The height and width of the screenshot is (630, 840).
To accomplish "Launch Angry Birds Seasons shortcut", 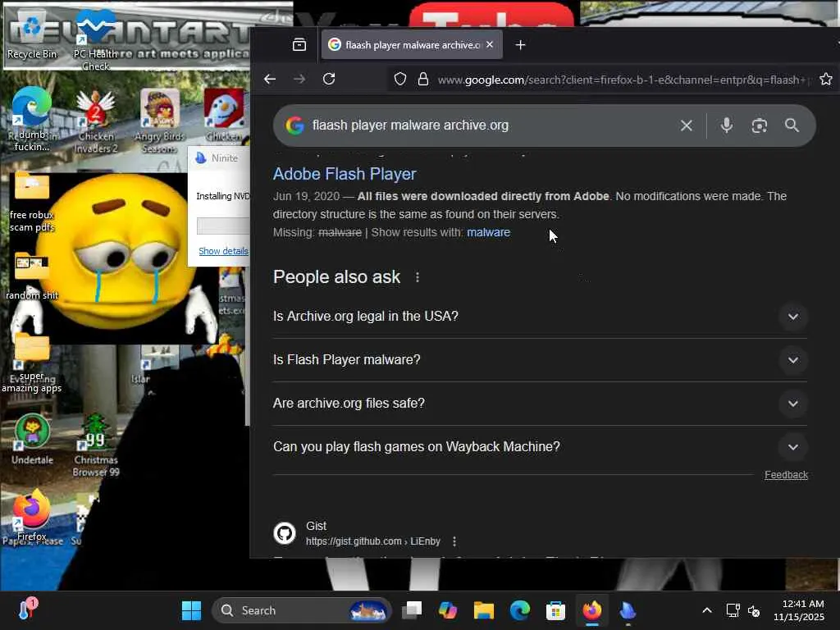I will tap(159, 121).
